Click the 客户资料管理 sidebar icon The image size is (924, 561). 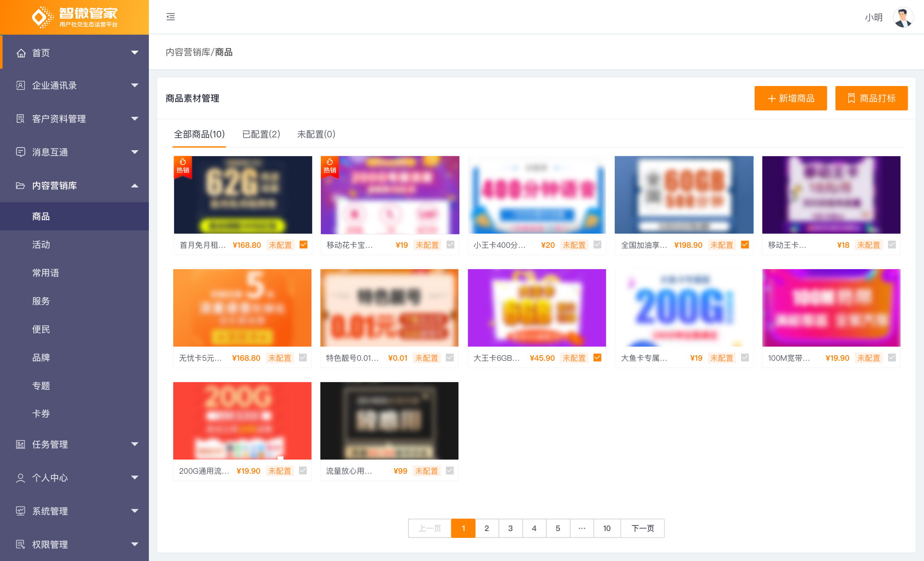pos(21,119)
